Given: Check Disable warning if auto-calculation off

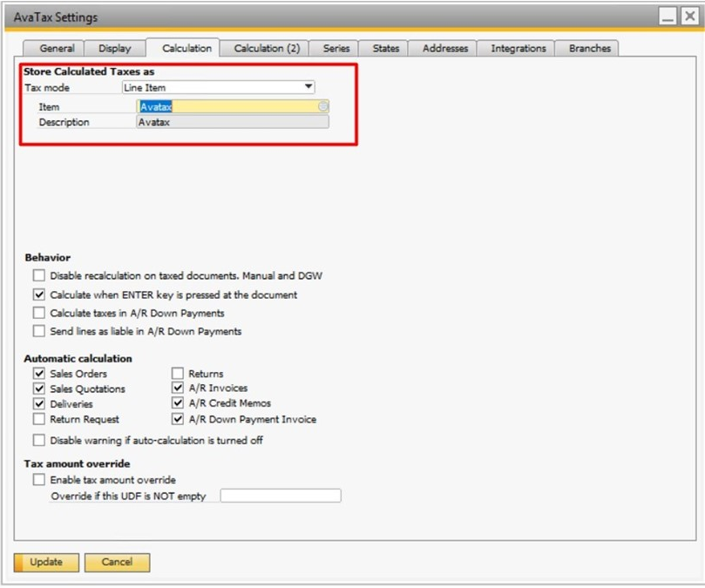Looking at the screenshot, I should click(x=39, y=440).
